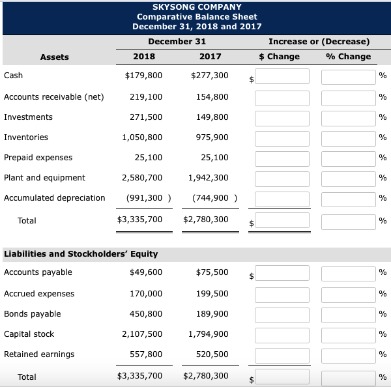Select Capital stock $ Change field
The width and height of the screenshot is (391, 387).
pos(282,335)
